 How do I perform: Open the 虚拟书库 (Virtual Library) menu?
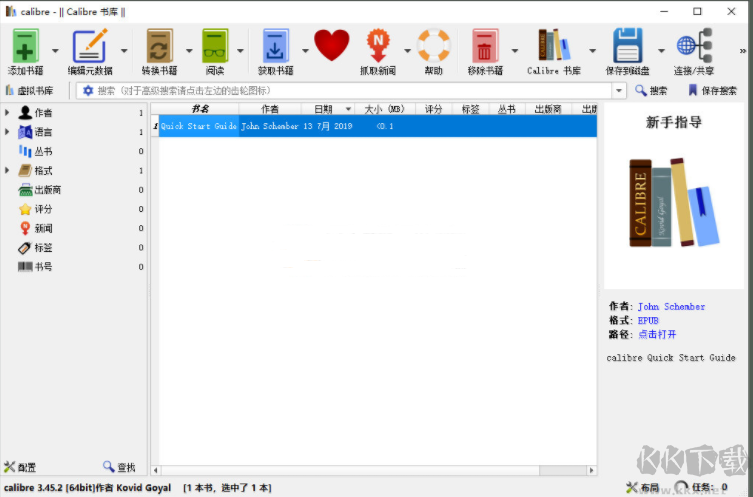click(x=30, y=91)
